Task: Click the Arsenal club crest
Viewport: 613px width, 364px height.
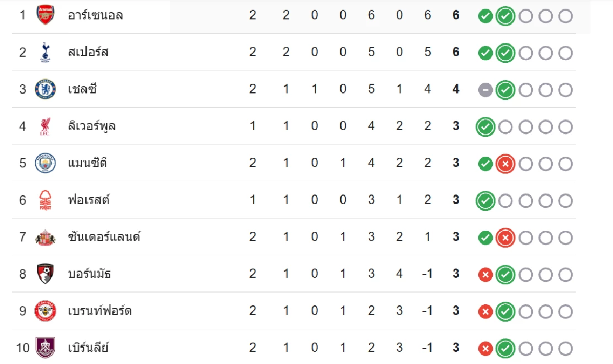Action: tap(45, 15)
